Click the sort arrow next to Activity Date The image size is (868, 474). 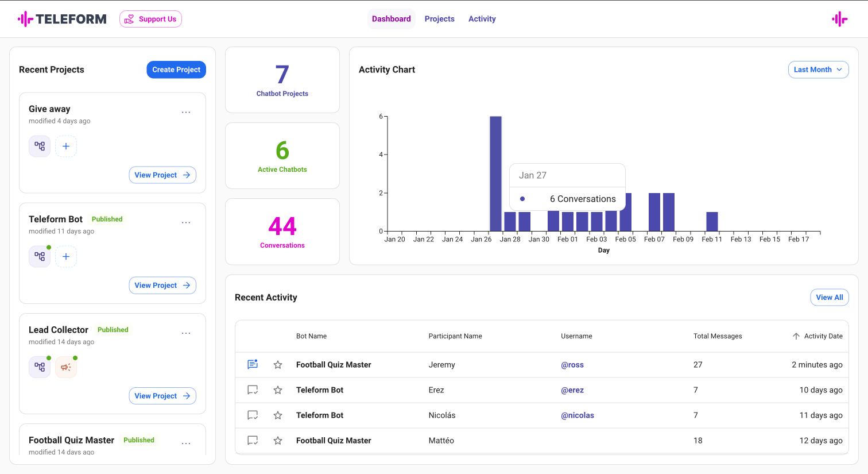[x=796, y=336]
